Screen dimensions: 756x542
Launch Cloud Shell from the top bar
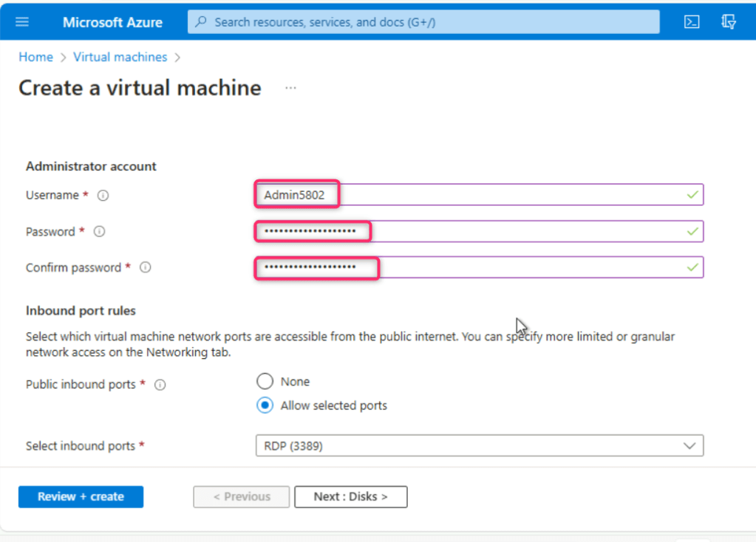tap(692, 22)
